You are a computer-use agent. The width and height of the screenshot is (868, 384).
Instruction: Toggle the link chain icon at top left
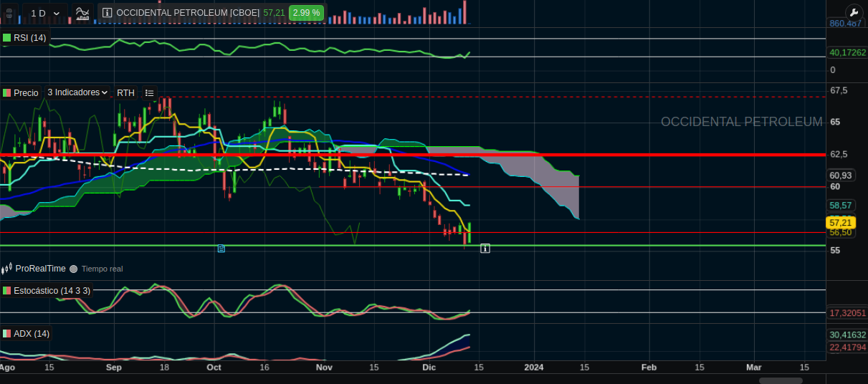tap(9, 13)
